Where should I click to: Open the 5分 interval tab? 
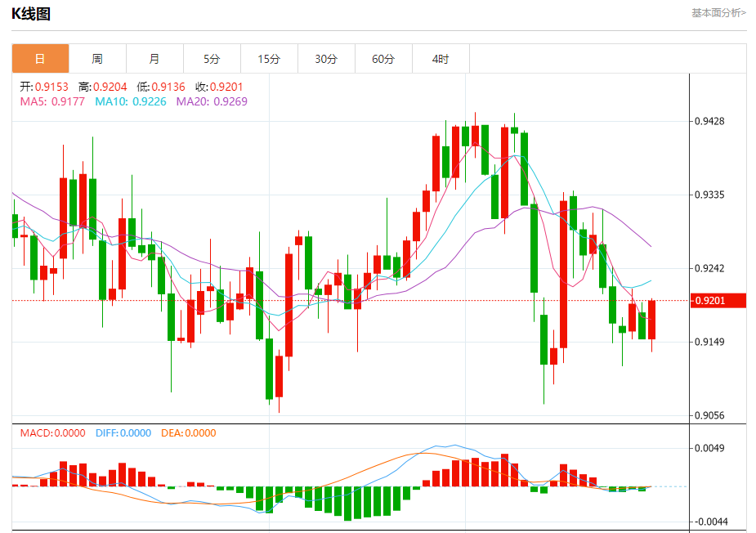(212, 59)
